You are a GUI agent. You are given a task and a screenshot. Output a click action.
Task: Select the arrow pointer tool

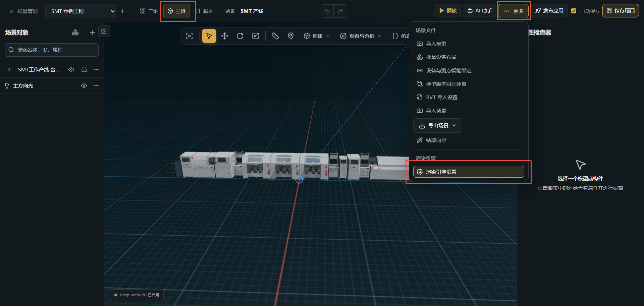pos(209,36)
